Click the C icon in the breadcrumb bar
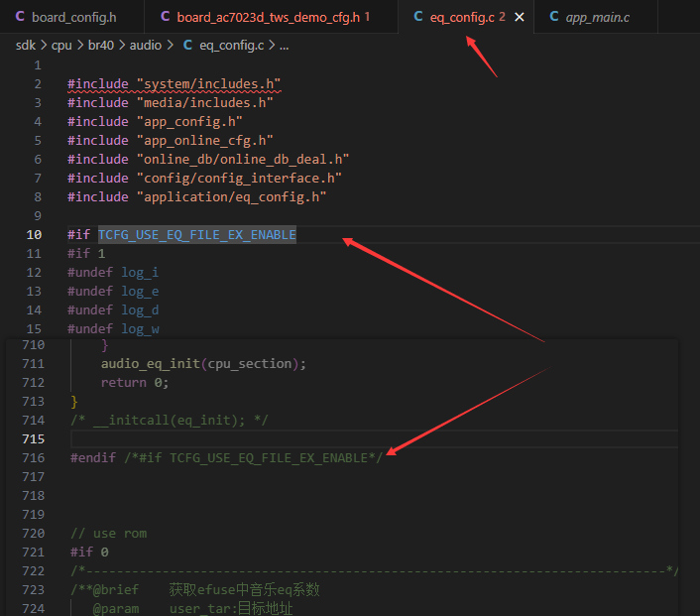Viewport: 700px width, 616px height. tap(187, 45)
